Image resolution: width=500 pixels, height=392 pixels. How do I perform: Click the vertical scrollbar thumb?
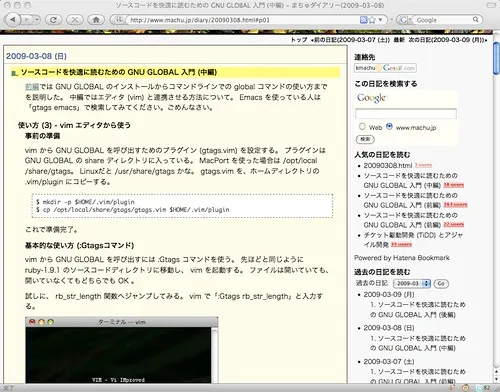click(496, 58)
